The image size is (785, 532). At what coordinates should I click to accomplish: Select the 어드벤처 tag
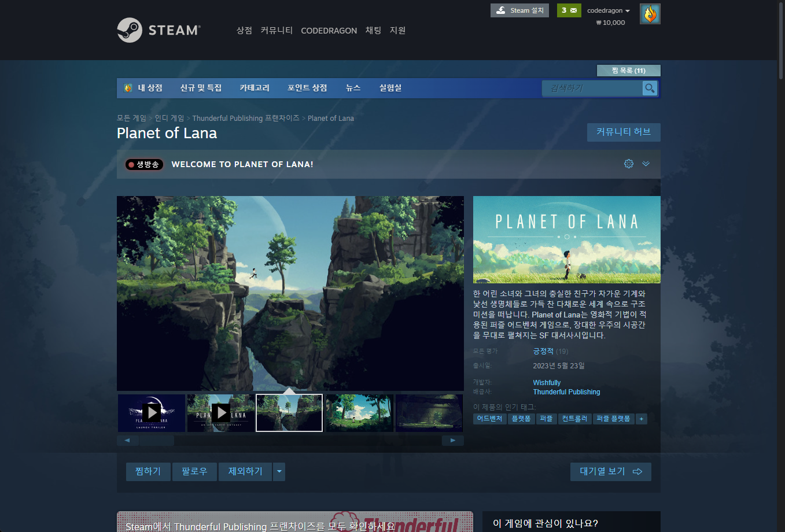(x=490, y=419)
